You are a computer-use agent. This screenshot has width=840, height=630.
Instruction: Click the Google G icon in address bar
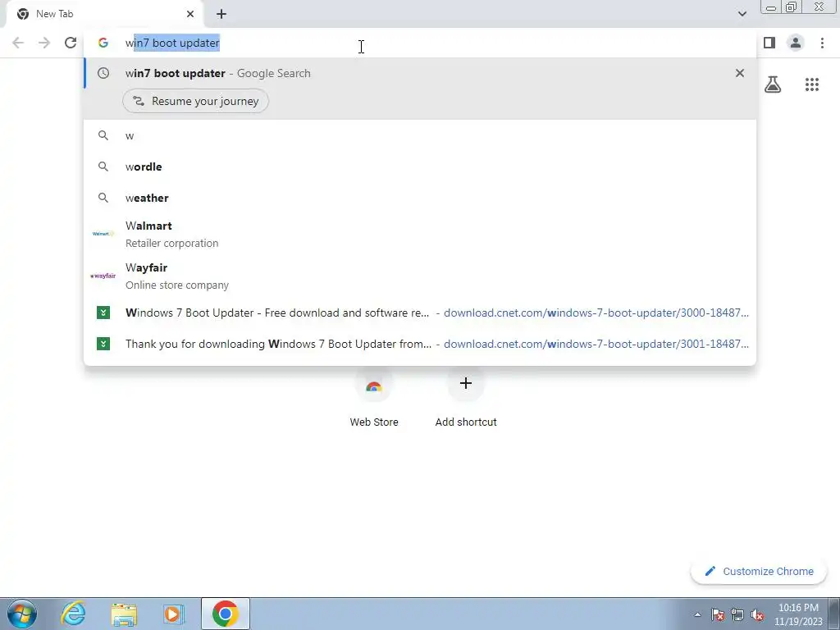pyautogui.click(x=103, y=43)
